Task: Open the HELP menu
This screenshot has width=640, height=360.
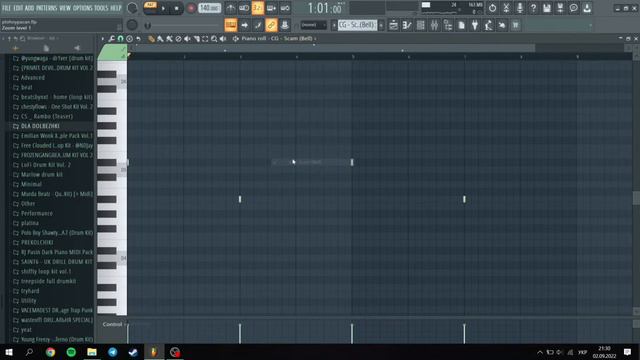Action: [x=116, y=8]
